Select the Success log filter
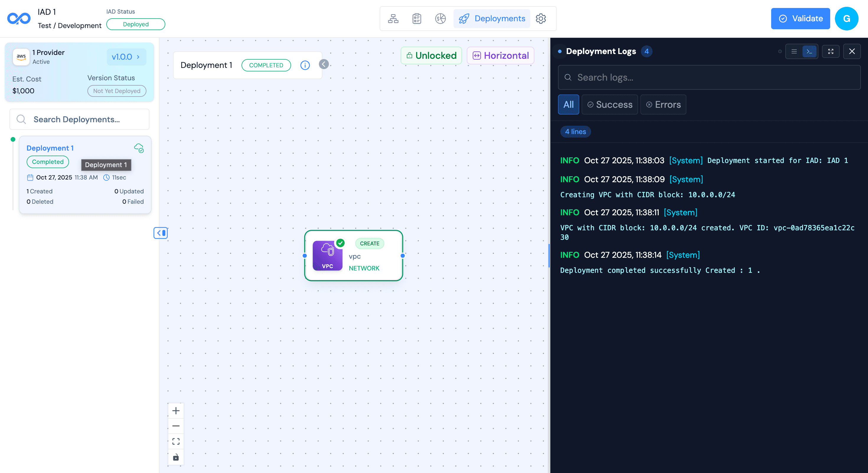This screenshot has width=868, height=473. [610, 105]
